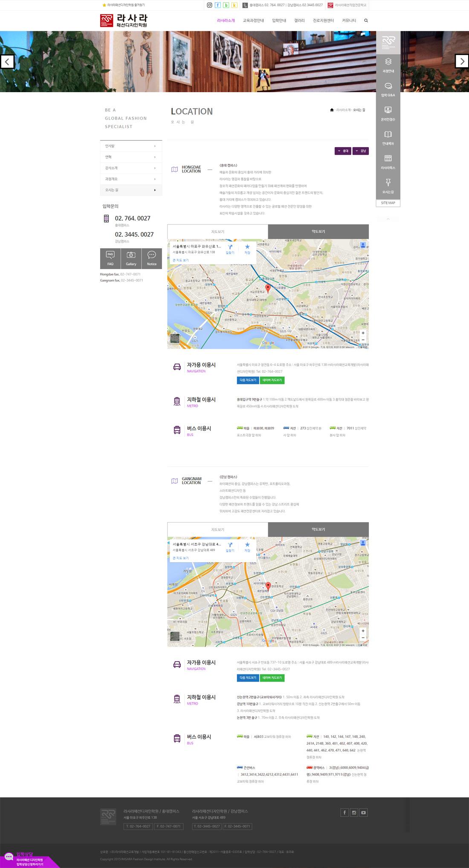Viewport: 469px width, 868px height.
Task: Click the Facebook icon in footer
Action: (345, 813)
